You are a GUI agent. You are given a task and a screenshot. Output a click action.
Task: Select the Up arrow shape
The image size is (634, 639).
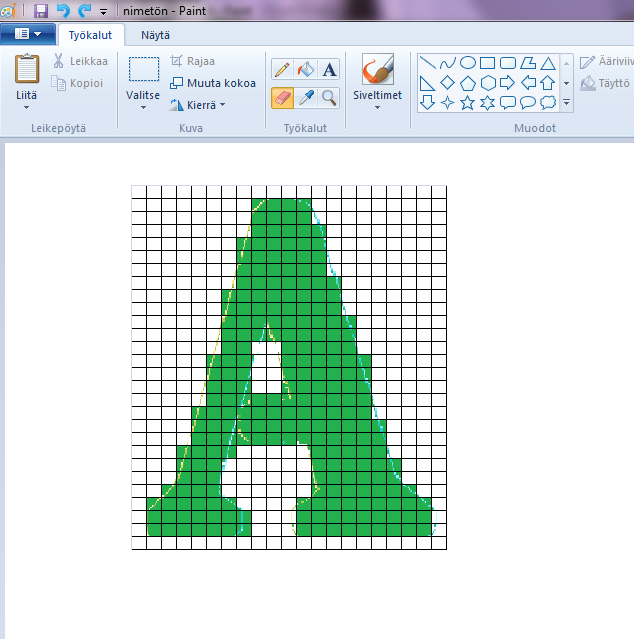548,83
